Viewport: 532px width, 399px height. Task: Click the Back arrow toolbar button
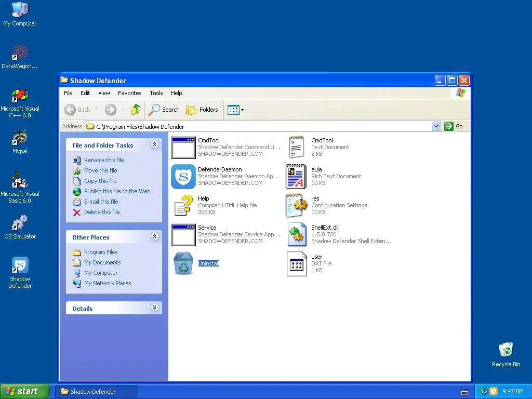click(77, 110)
